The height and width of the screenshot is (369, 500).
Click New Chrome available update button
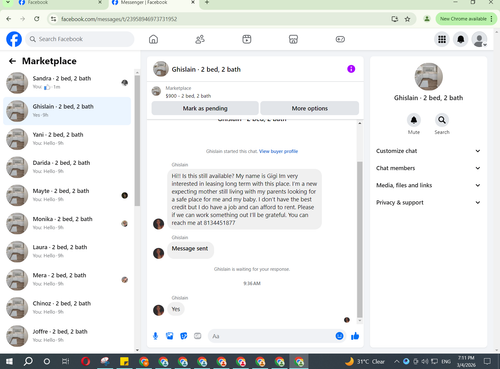pos(466,19)
